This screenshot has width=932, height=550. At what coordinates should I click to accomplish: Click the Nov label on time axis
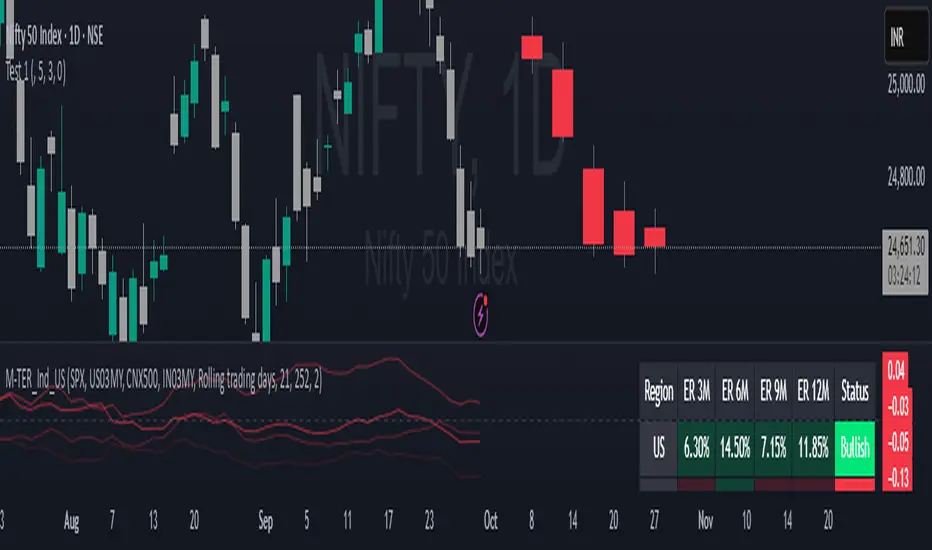point(705,521)
